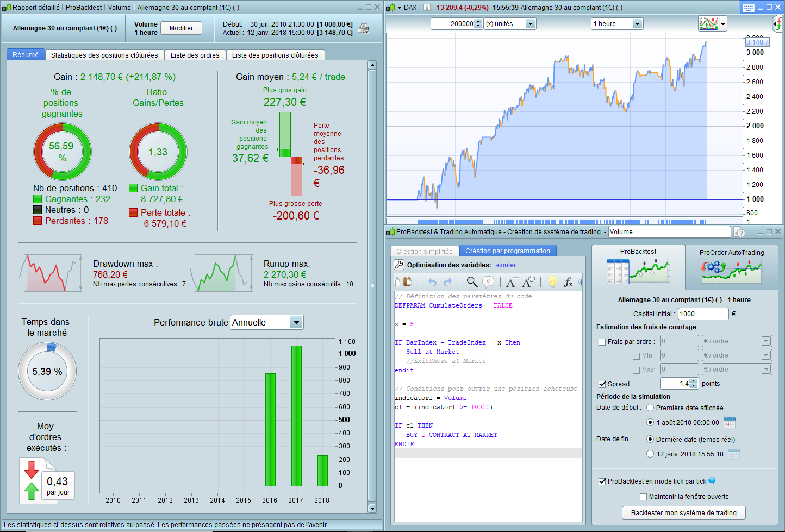Viewport: 785px width, 532px height.
Task: Click the paste clipboard icon in code editor
Action: pos(408,281)
